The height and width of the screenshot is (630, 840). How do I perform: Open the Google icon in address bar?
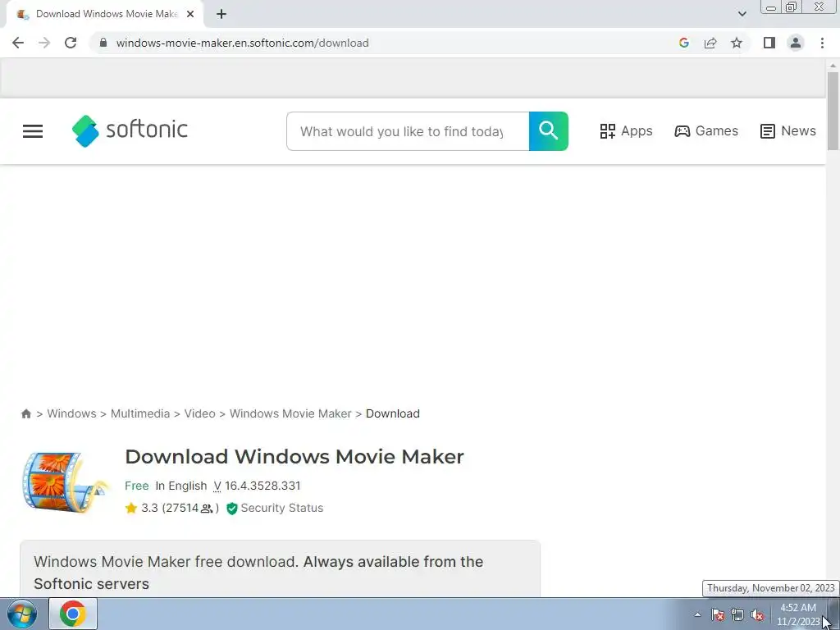[683, 43]
